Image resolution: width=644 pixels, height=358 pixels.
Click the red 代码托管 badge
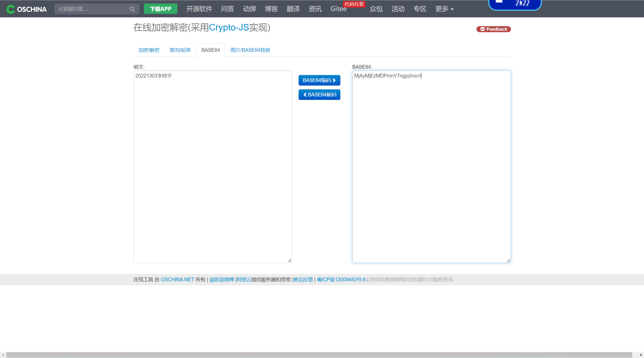click(x=354, y=4)
